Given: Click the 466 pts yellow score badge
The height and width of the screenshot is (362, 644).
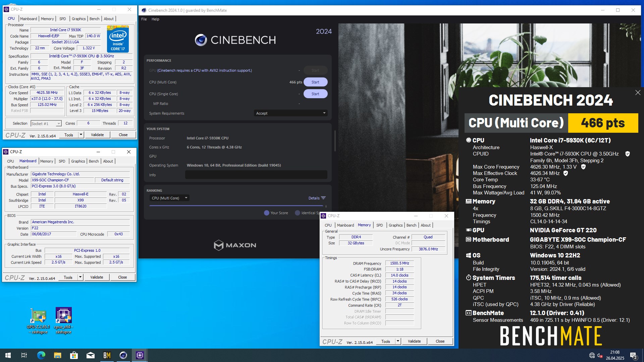Looking at the screenshot, I should point(603,123).
